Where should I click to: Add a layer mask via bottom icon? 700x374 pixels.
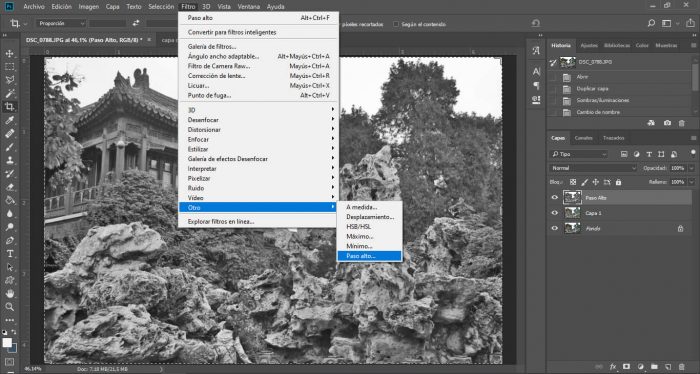[626, 366]
